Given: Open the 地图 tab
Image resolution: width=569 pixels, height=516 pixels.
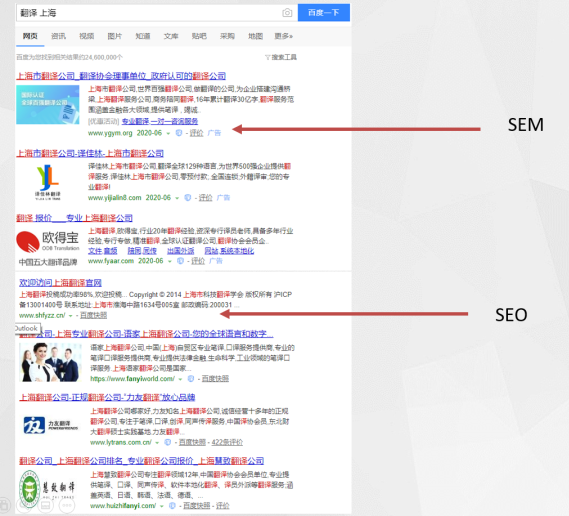Looking at the screenshot, I should point(255,36).
